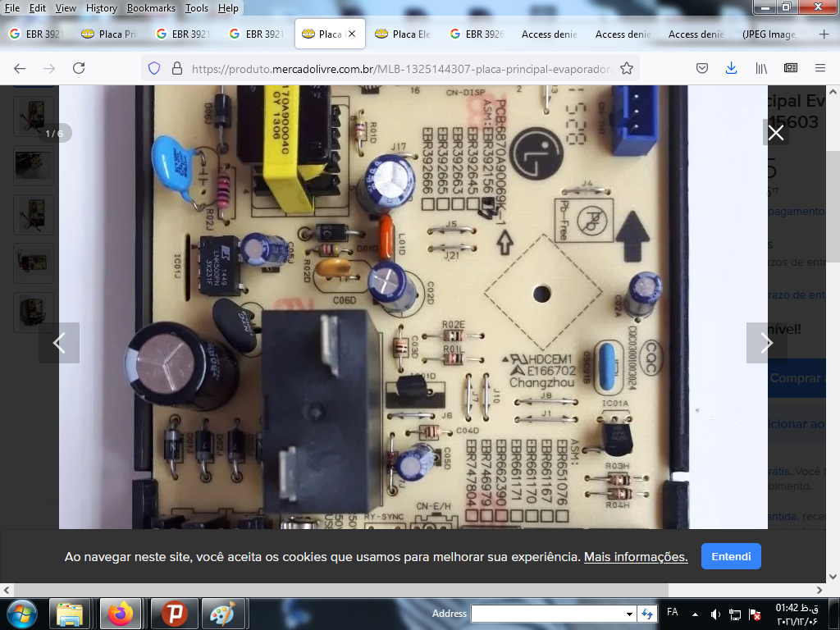
Task: Open the network status tray icon
Action: (x=735, y=614)
